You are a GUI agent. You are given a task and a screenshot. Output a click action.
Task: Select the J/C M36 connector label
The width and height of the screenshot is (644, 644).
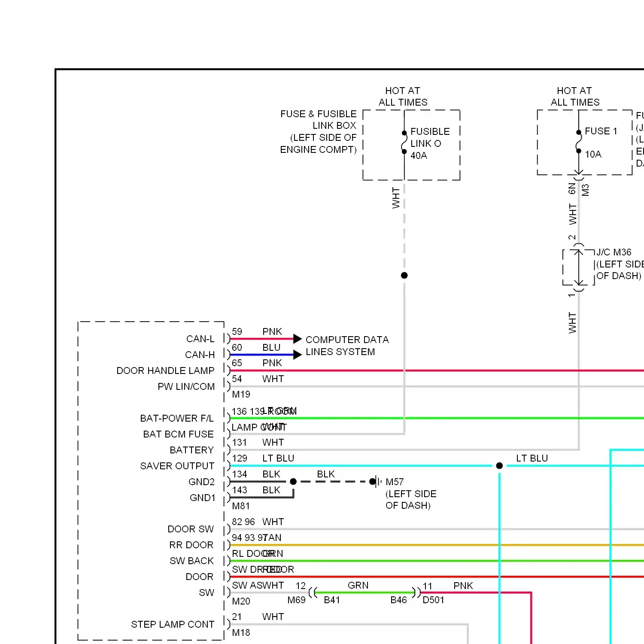(x=614, y=252)
